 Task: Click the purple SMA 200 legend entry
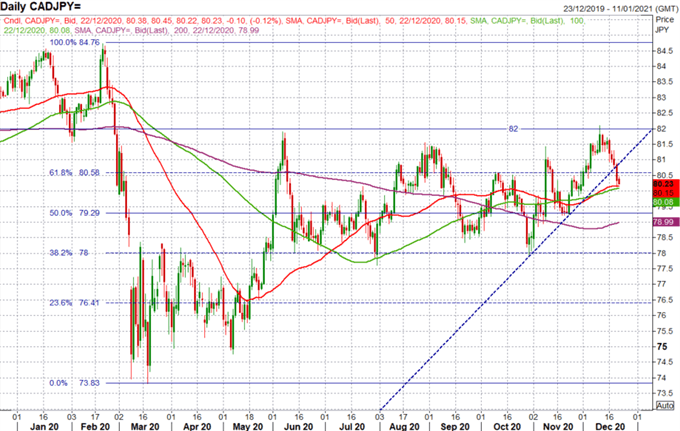pos(167,30)
